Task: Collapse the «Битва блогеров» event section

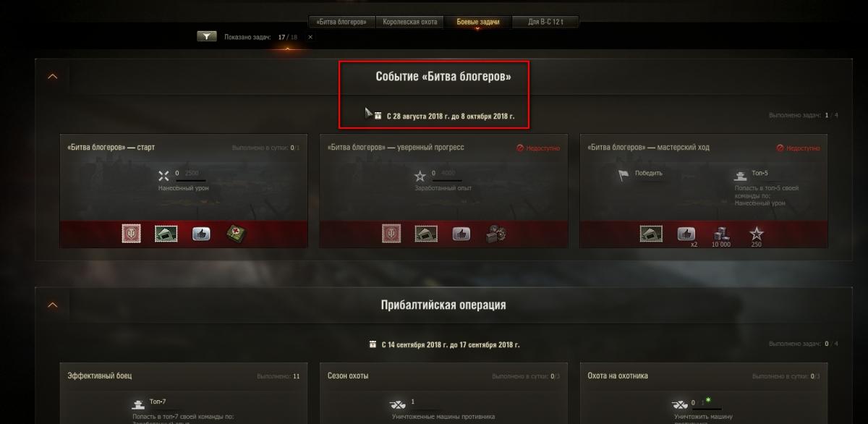Action: pyautogui.click(x=52, y=76)
